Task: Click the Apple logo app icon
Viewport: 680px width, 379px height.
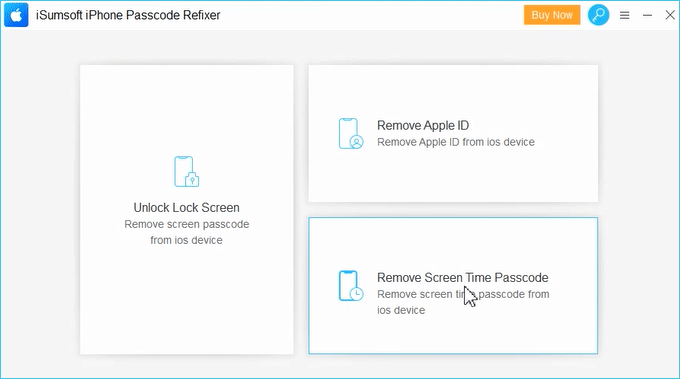Action: tap(16, 15)
